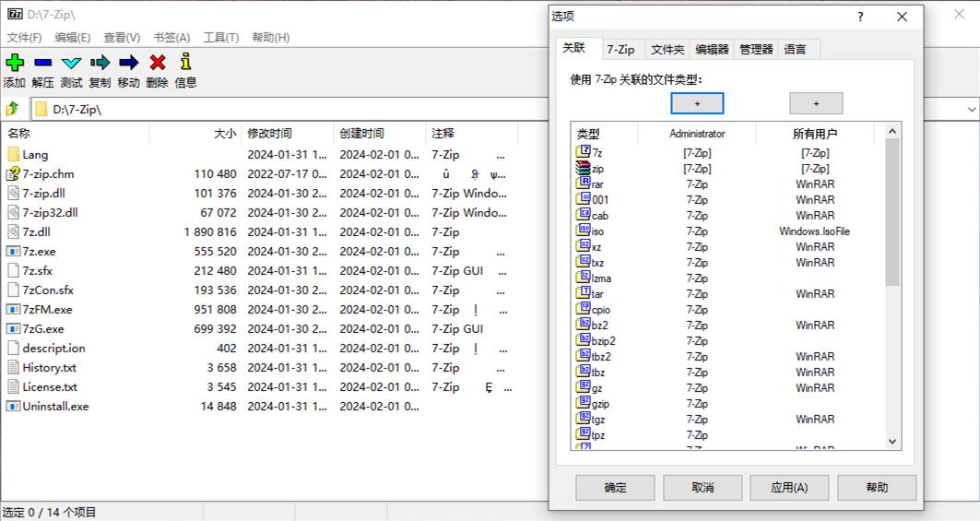Click Windows.IsoFile entry in iso row
Image resolution: width=980 pixels, height=521 pixels.
coord(814,231)
